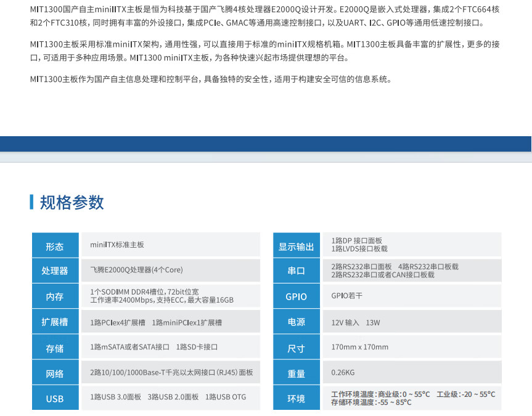Select the 重量 label cell
The height and width of the screenshot is (416, 532).
(296, 373)
